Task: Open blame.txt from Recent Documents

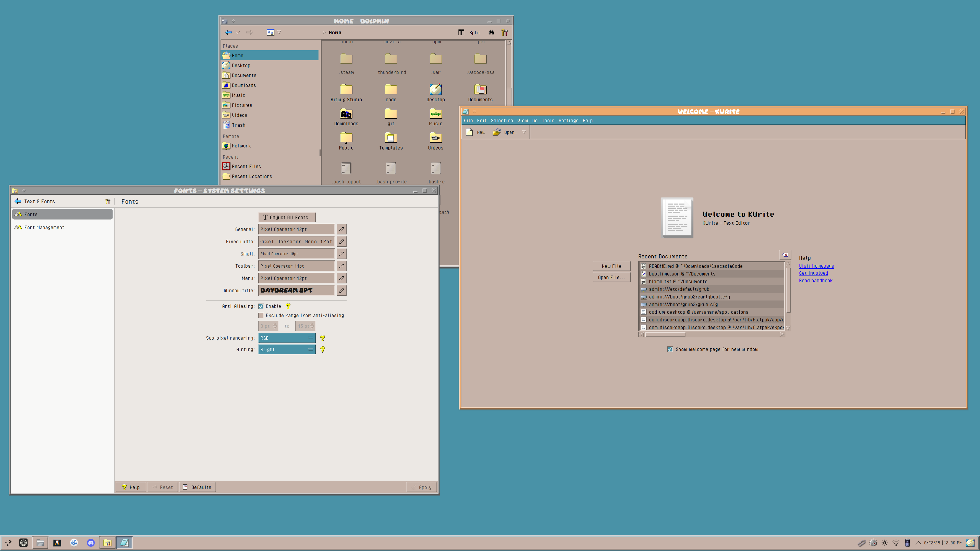Action: (x=712, y=281)
